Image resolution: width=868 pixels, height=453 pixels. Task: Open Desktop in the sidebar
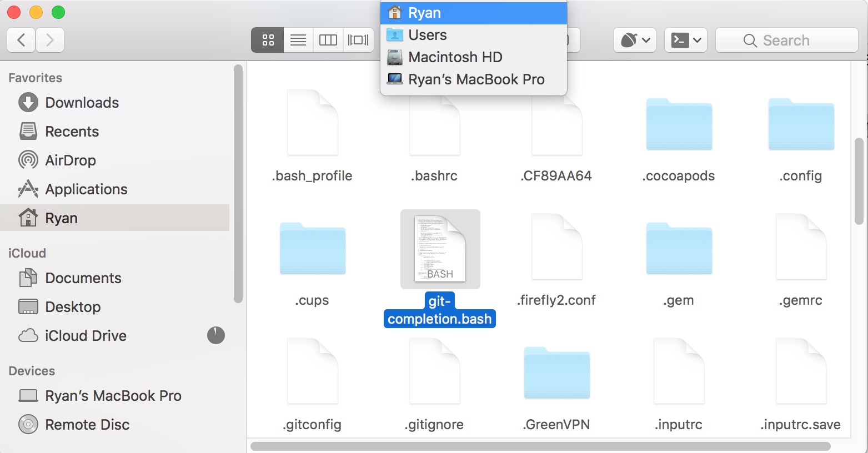[x=115, y=307]
